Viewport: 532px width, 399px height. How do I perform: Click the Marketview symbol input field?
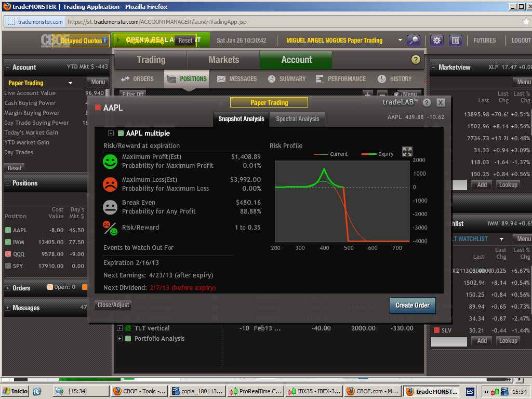pyautogui.click(x=460, y=185)
